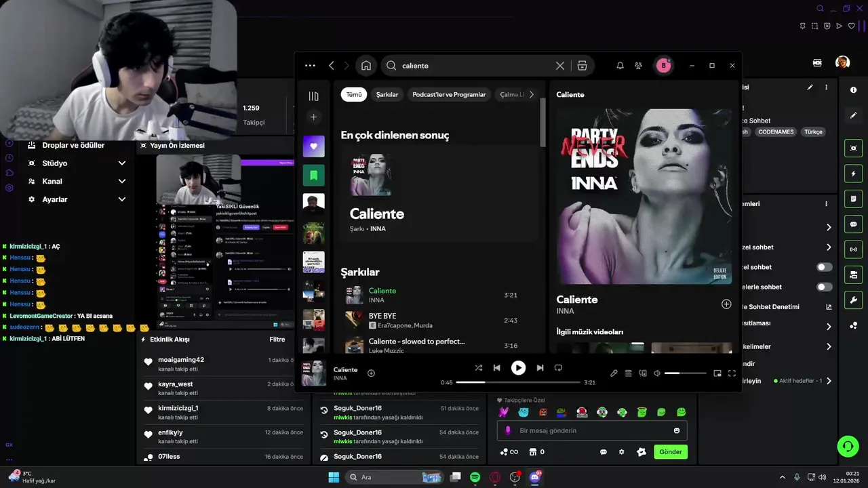The image size is (868, 488).
Task: Create playlist with sidebar plus icon
Action: coord(313,117)
